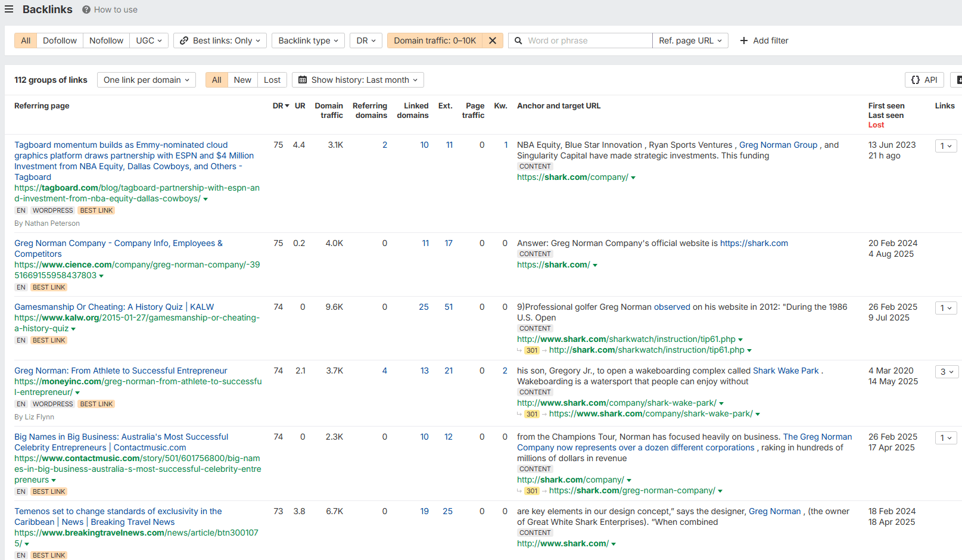This screenshot has height=560, width=962.
Task: Expand the Ref. page URL dropdown
Action: [x=690, y=41]
